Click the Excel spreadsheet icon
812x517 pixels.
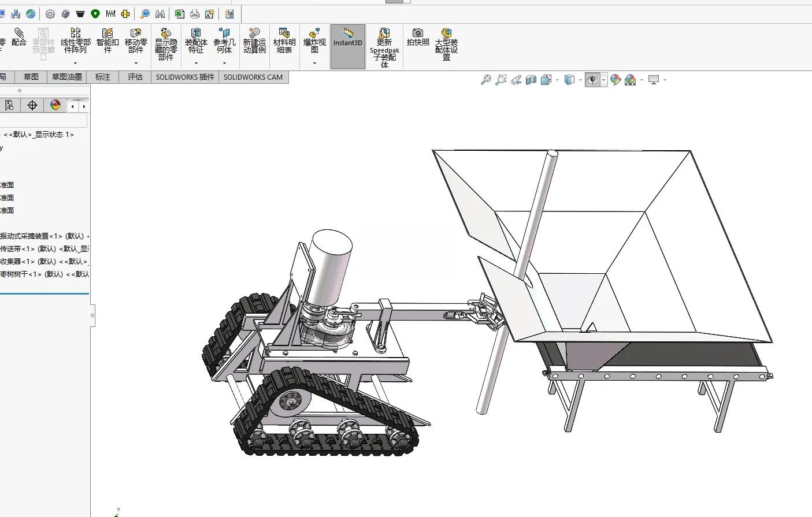pyautogui.click(x=180, y=14)
